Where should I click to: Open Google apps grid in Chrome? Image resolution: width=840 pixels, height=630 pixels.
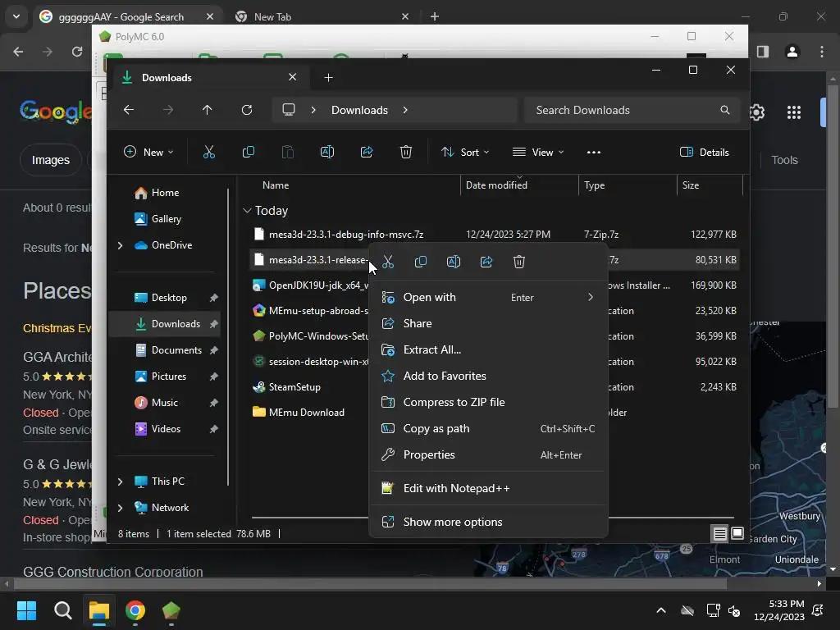tap(794, 112)
